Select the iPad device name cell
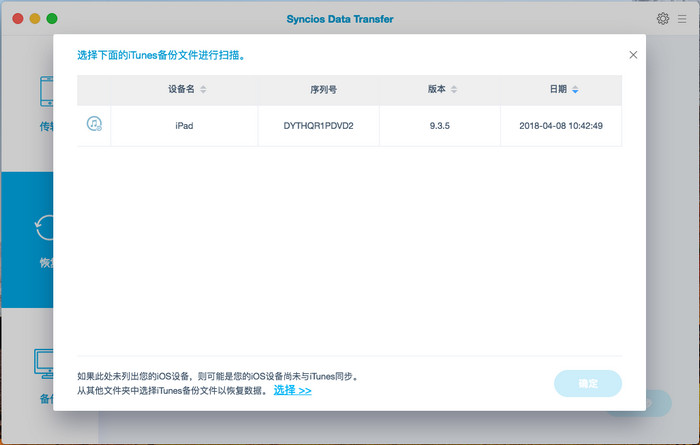 coord(184,126)
